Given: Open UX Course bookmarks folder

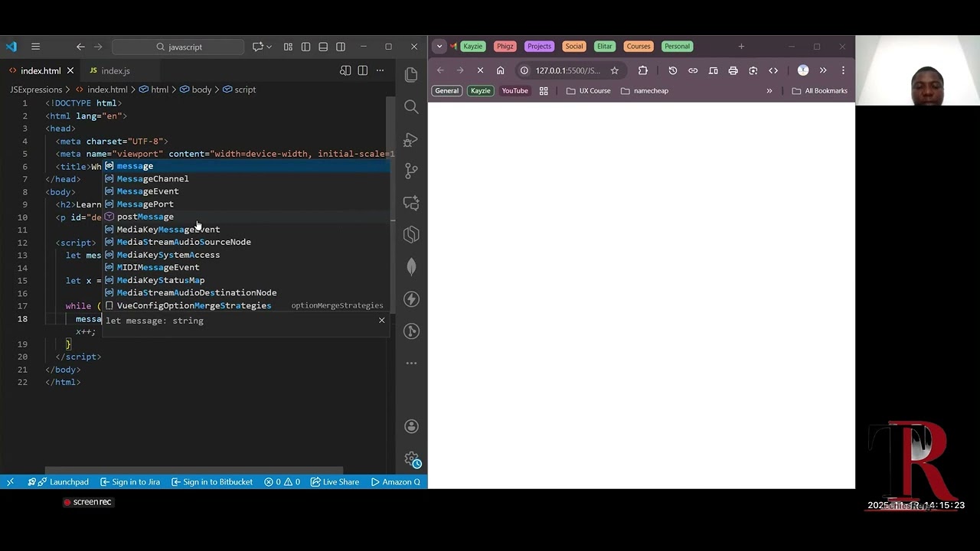Looking at the screenshot, I should click(588, 90).
